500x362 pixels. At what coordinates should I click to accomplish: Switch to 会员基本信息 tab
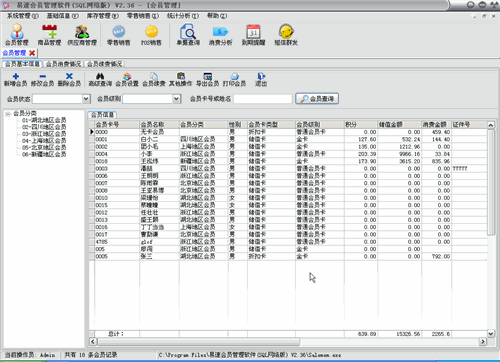(22, 64)
